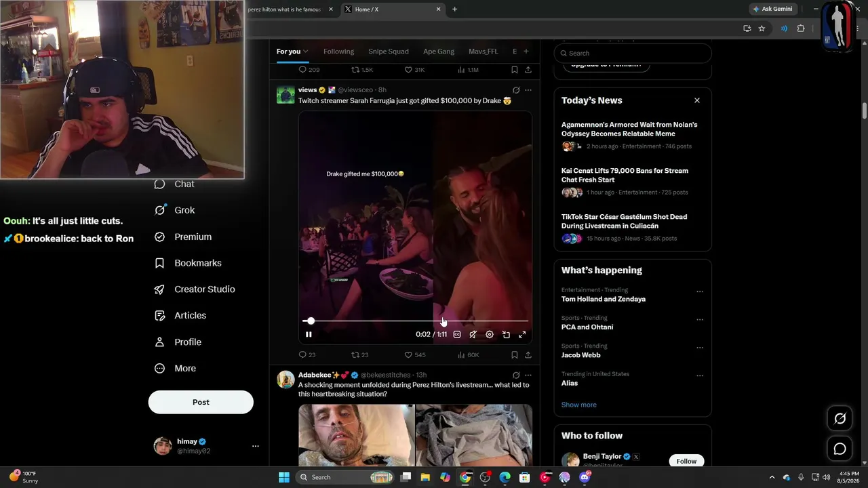Share the post with 31K likes

[528, 70]
